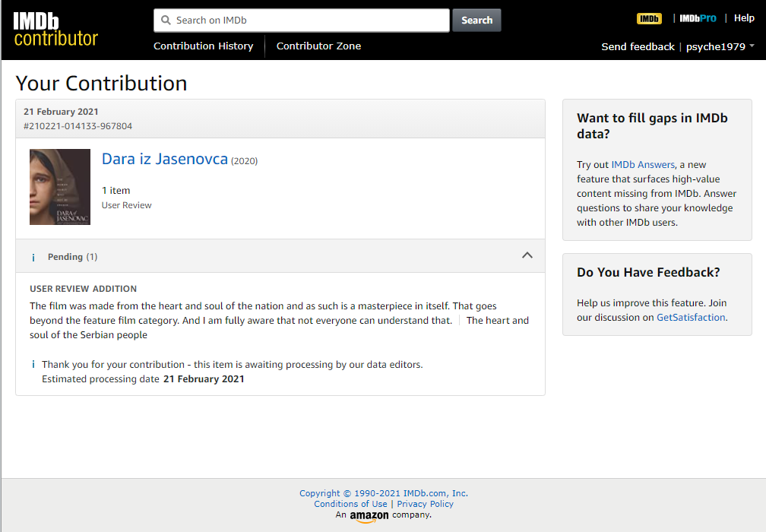The height and width of the screenshot is (532, 766).
Task: Open the Help link
Action: 744,18
